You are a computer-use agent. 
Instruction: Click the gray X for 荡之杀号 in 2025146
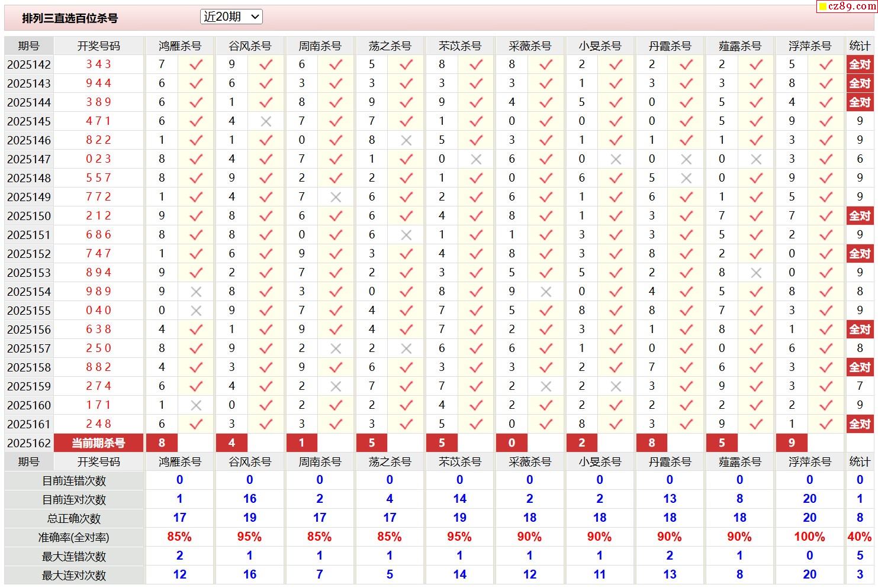[x=406, y=140]
